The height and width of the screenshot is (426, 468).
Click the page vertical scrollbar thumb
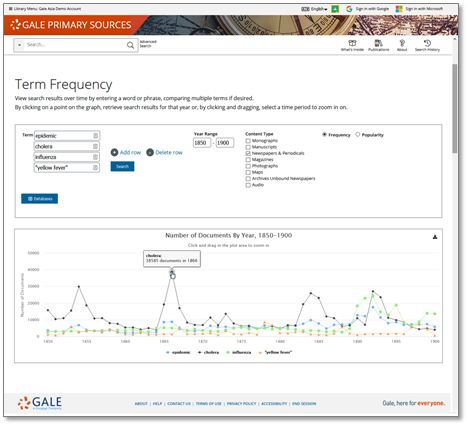[455, 108]
